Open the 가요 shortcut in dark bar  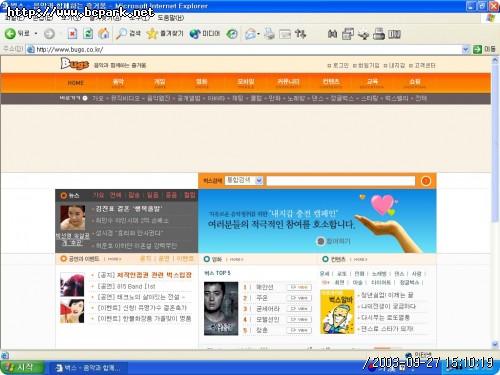pos(98,98)
